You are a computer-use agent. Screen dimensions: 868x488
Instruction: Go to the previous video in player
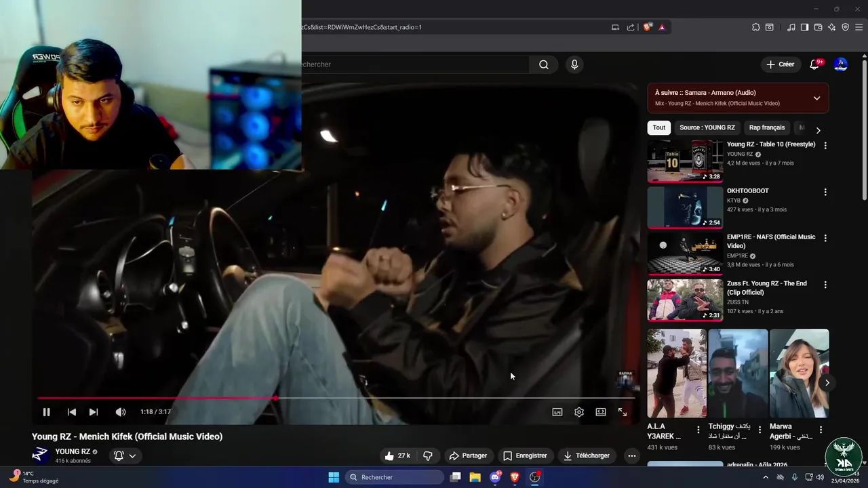point(72,412)
